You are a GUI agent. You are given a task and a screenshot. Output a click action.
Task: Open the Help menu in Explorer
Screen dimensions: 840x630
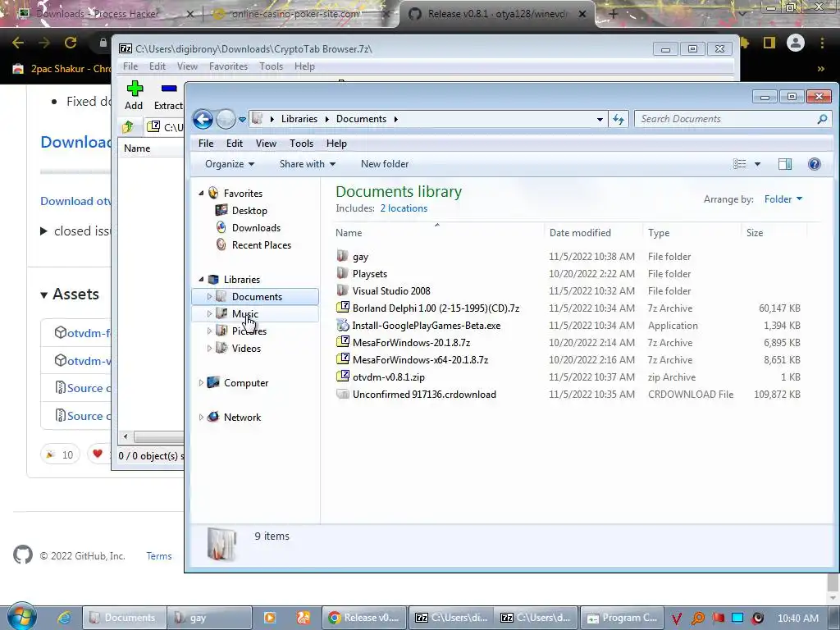(x=336, y=144)
